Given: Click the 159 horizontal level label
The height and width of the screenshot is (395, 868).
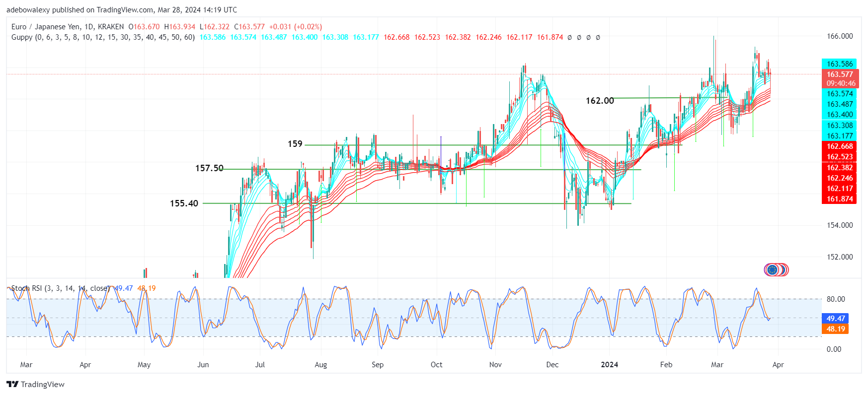Looking at the screenshot, I should tap(295, 144).
